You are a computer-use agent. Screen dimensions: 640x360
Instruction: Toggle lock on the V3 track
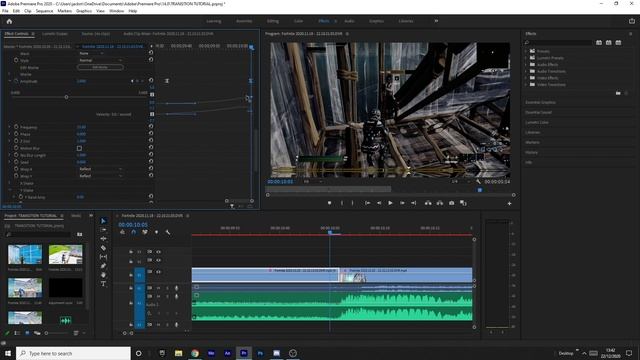131,252
